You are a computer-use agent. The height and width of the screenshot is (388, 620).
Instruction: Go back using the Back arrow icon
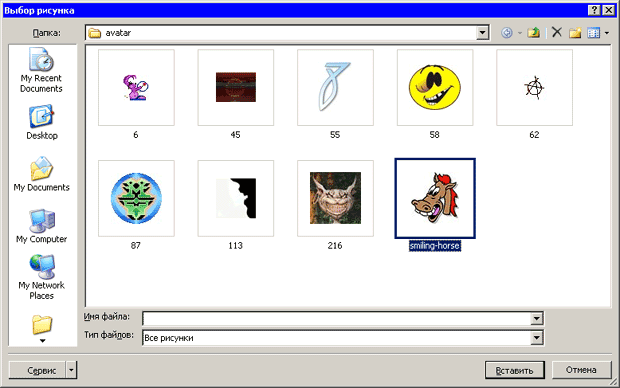click(507, 33)
